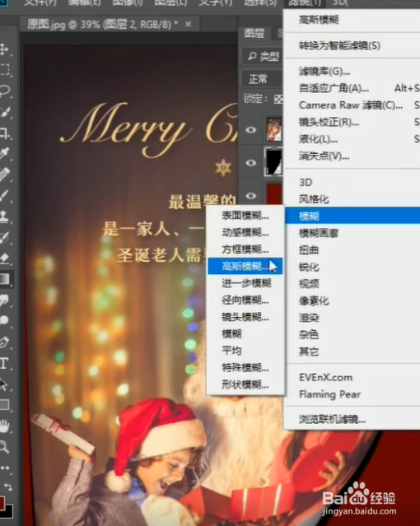Image resolution: width=420 pixels, height=526 pixels.
Task: Select the Dodge tool
Action: [x=5, y=320]
